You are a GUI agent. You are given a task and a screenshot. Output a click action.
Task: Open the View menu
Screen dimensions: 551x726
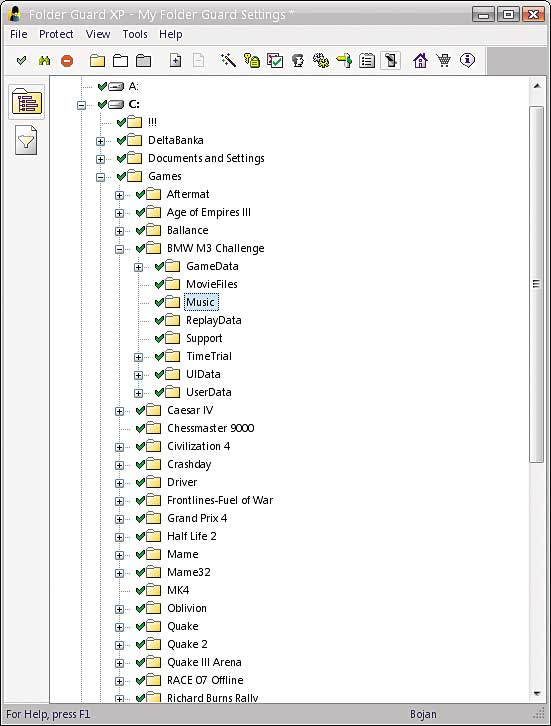(x=98, y=34)
